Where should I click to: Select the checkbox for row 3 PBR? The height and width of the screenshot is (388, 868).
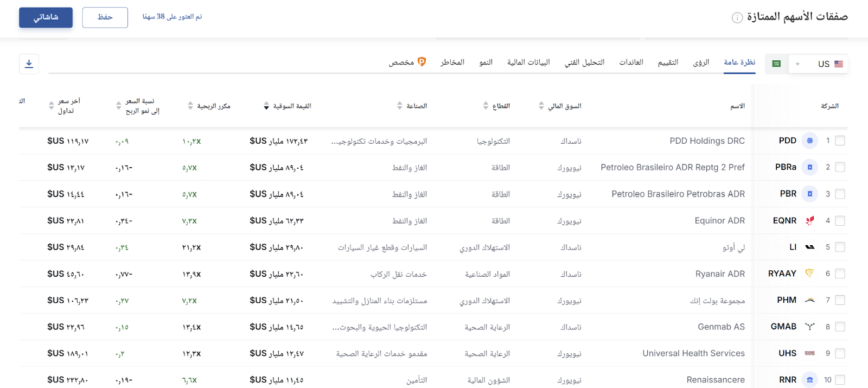pyautogui.click(x=840, y=194)
